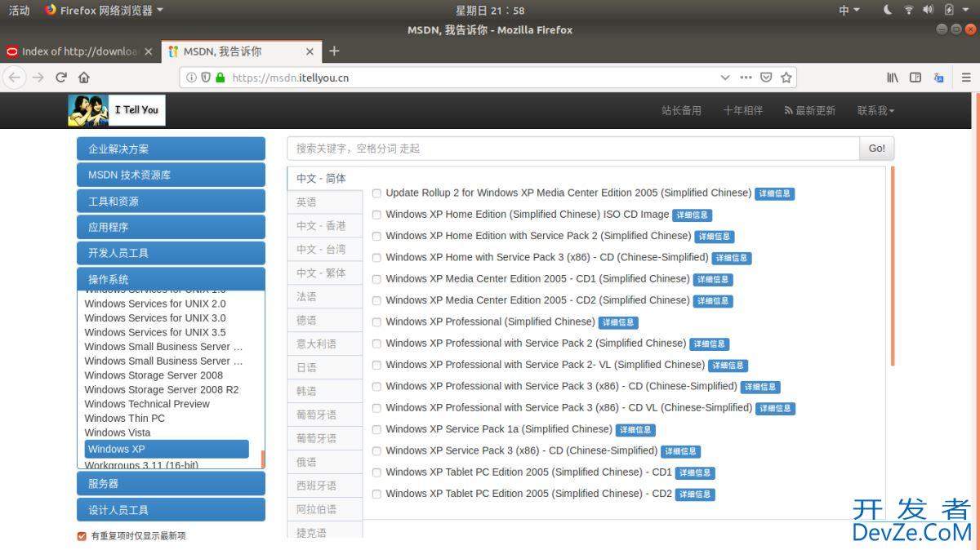
Task: Click the 活动 Activities button
Action: pos(19,10)
